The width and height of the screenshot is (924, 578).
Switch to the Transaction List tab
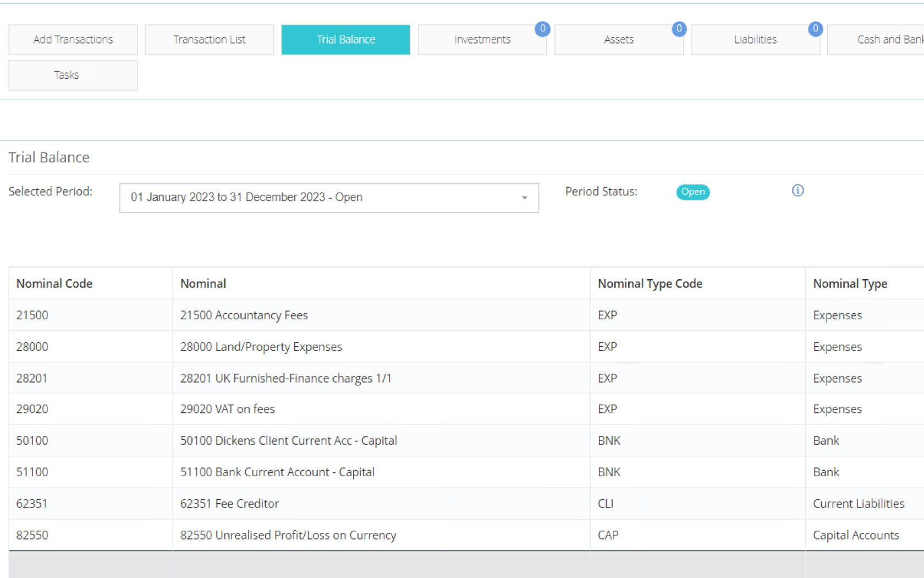[209, 40]
